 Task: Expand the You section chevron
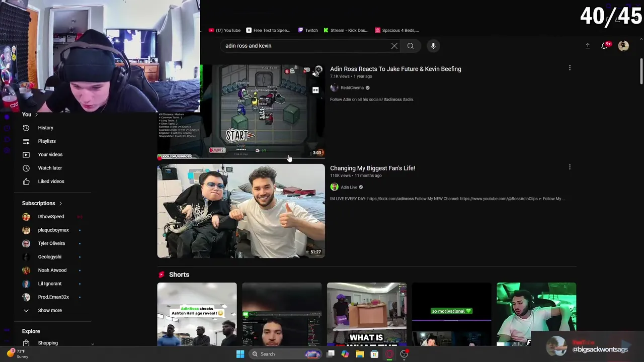[x=36, y=115]
